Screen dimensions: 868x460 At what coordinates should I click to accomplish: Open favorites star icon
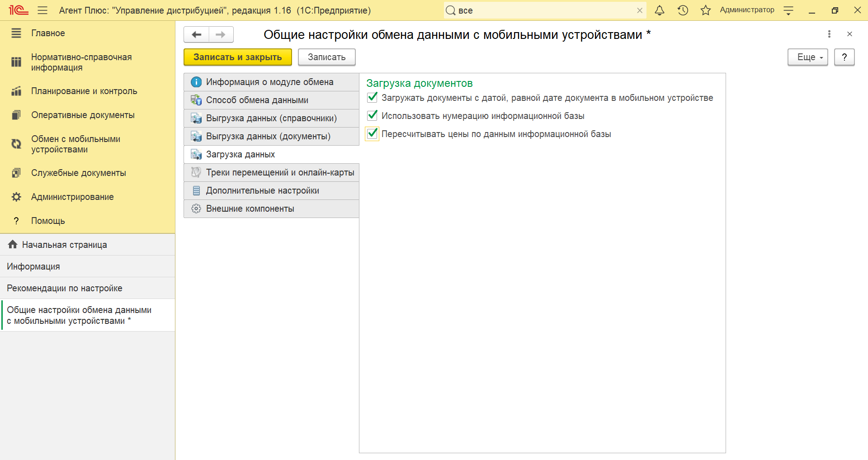(705, 10)
